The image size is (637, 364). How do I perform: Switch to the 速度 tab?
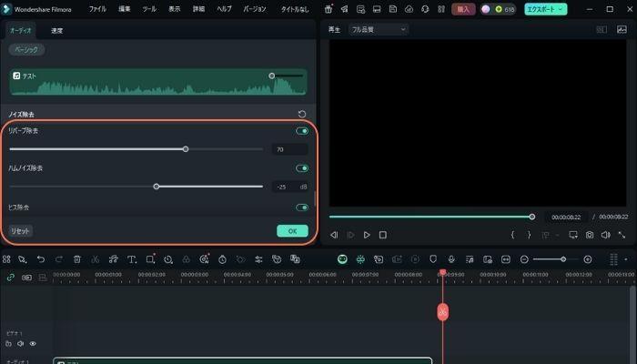56,30
